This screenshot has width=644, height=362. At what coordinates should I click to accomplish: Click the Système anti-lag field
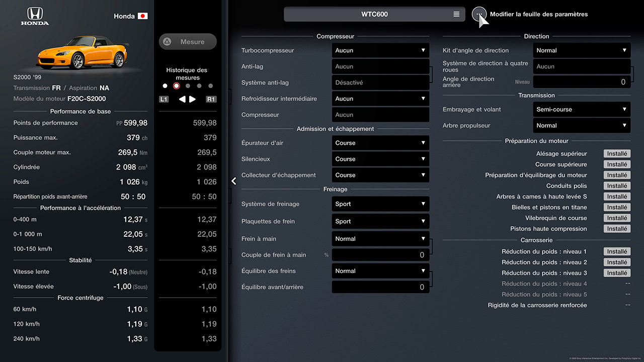click(380, 82)
